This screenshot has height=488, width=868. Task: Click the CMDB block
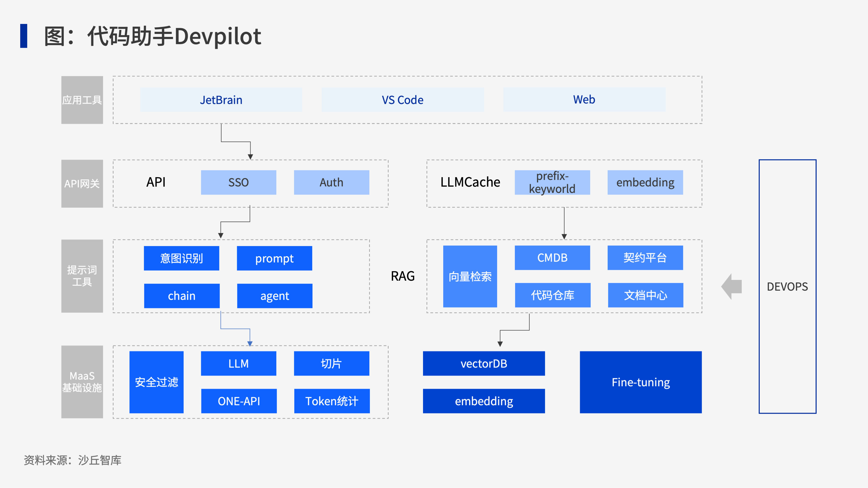pyautogui.click(x=552, y=258)
